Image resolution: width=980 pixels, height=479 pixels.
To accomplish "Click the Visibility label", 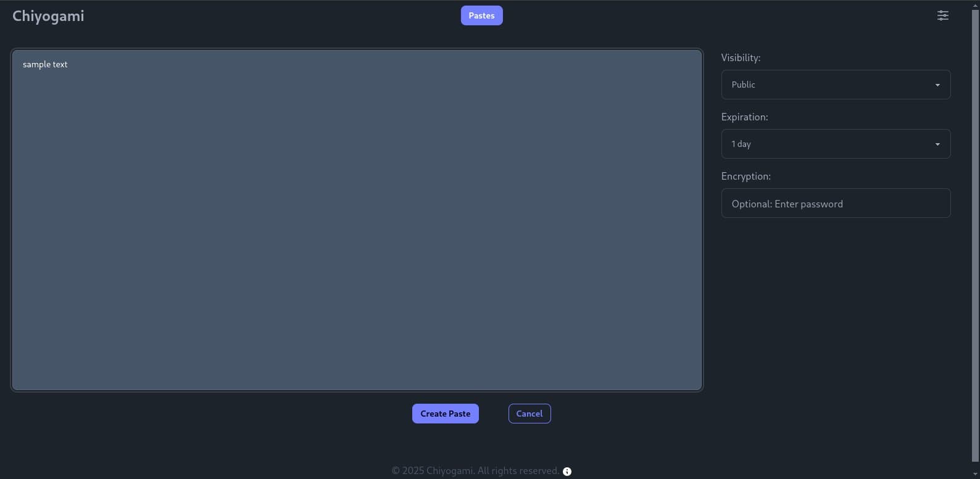I will coord(741,57).
